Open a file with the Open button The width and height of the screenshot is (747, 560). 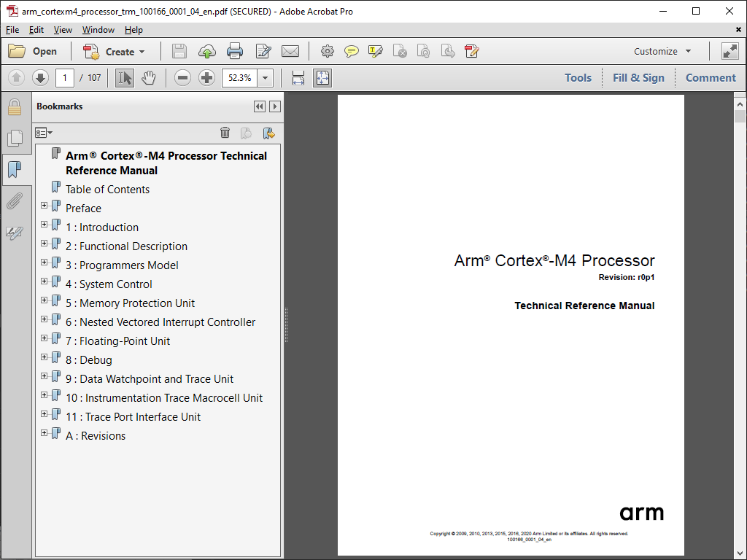(x=32, y=52)
